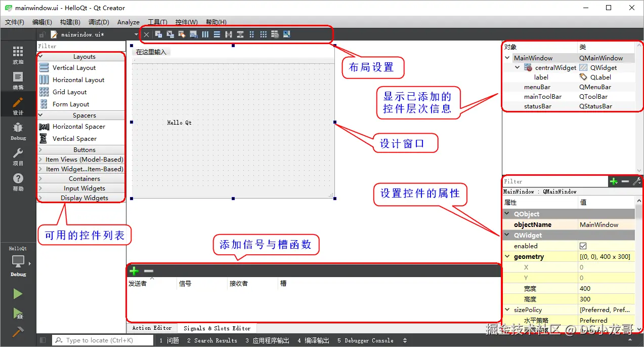The width and height of the screenshot is (644, 347).
Task: Open the 5 Debugger Console pane
Action: 365,340
